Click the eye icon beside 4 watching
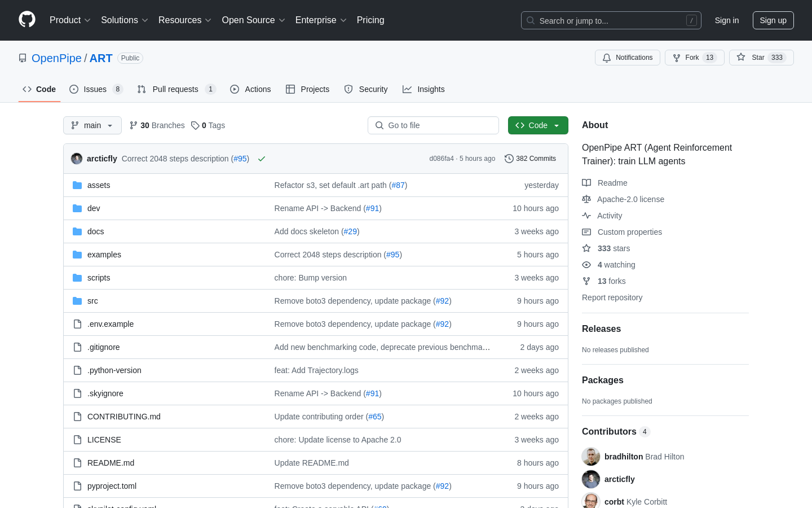The height and width of the screenshot is (508, 812). (586, 265)
